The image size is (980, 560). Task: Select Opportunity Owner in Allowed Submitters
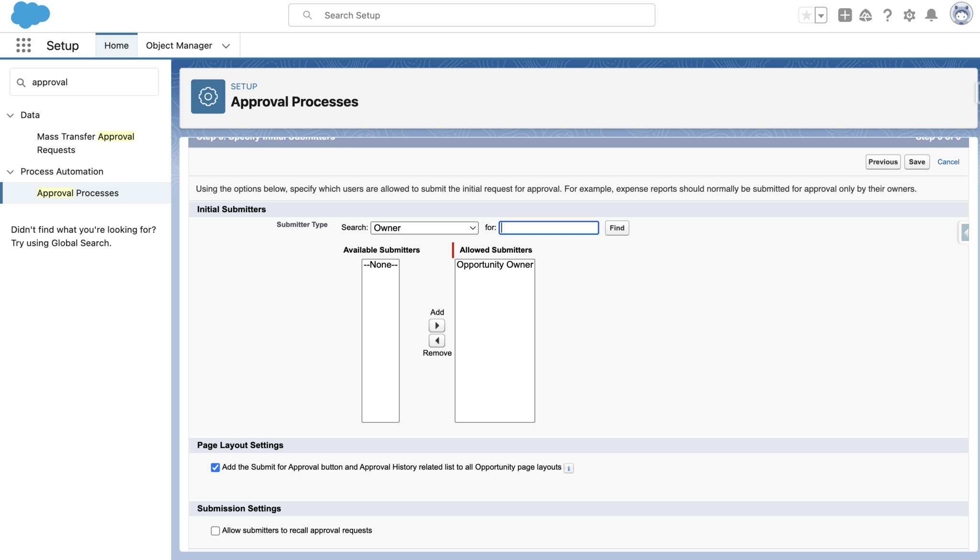(495, 264)
